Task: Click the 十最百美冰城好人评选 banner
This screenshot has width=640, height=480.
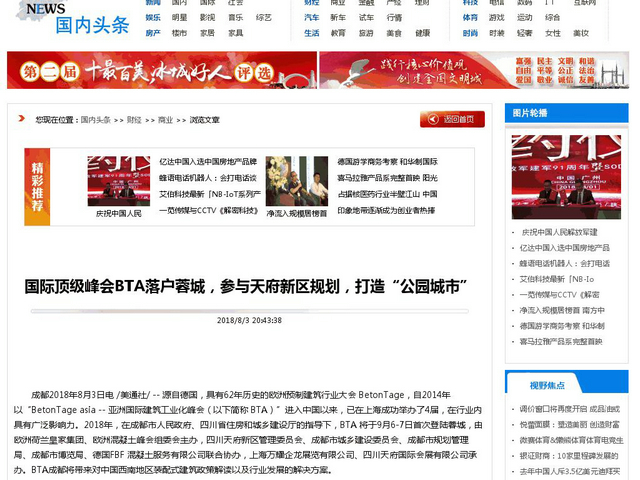Action: [161, 71]
